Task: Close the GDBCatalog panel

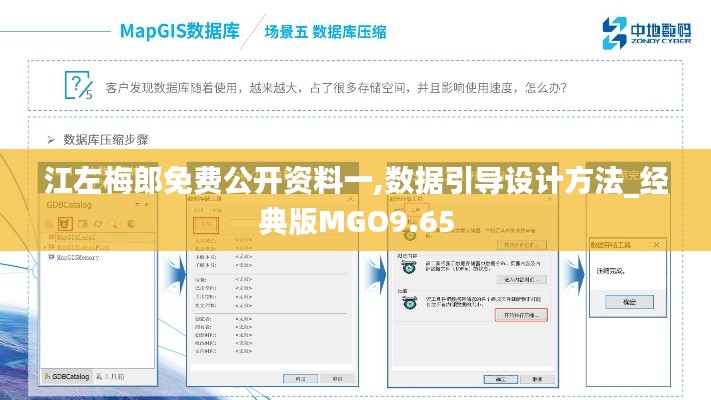Action: (146, 205)
